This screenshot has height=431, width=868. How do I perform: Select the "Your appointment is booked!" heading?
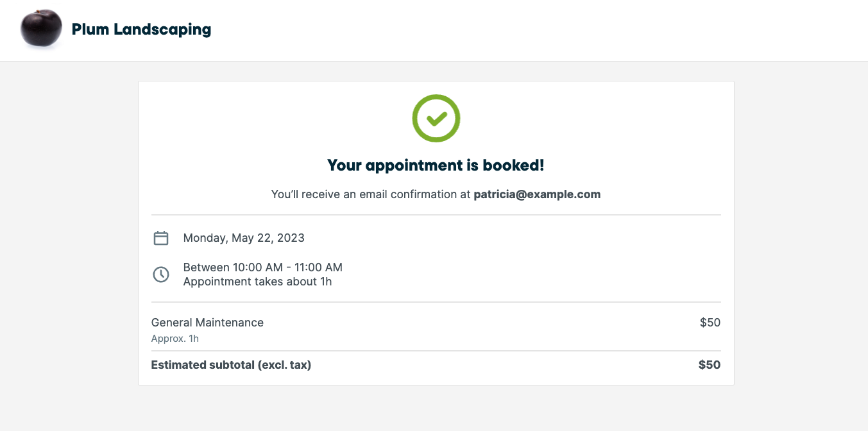436,165
